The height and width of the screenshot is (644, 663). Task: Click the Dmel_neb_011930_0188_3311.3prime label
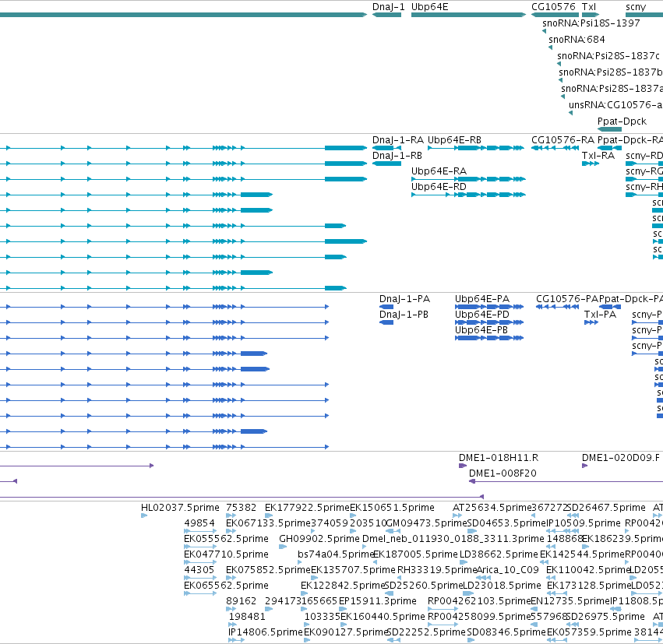click(453, 539)
